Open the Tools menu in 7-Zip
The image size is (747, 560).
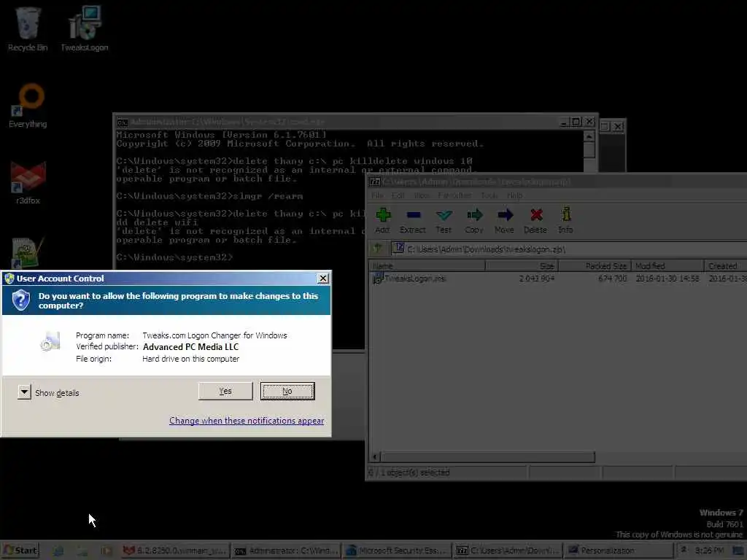tap(489, 195)
